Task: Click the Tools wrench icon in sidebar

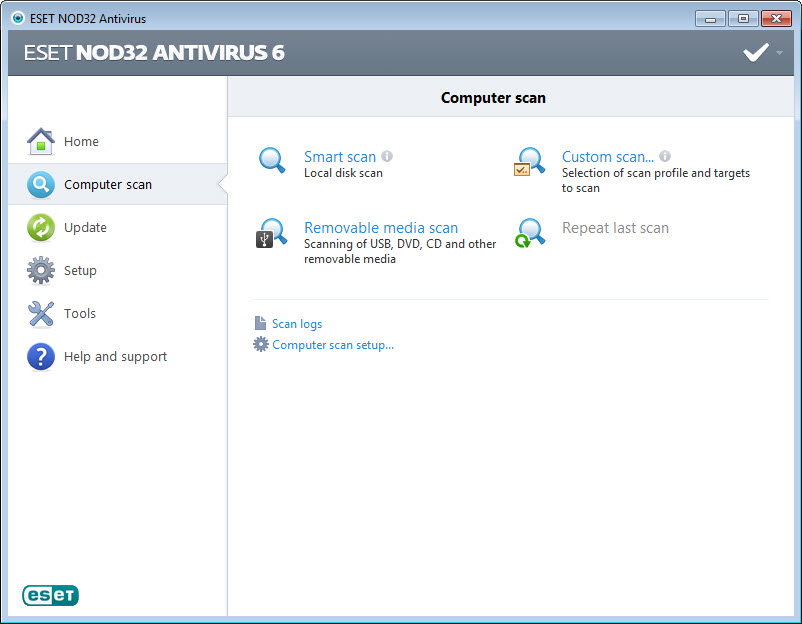Action: pyautogui.click(x=41, y=314)
